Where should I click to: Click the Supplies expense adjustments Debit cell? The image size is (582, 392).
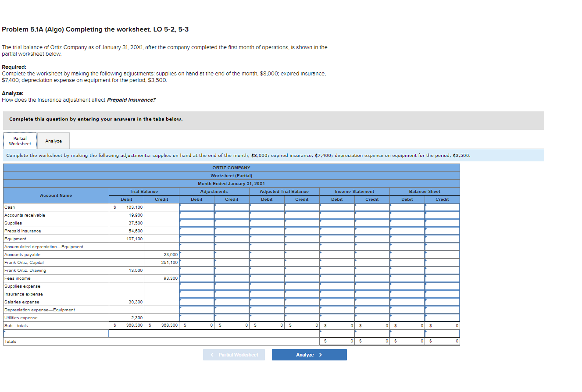[x=196, y=286]
